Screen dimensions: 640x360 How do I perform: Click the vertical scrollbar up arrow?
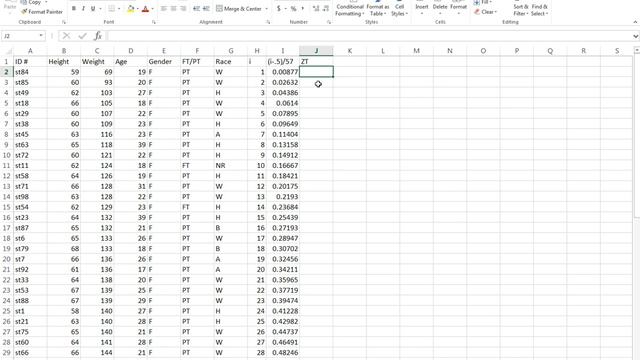(x=637, y=50)
